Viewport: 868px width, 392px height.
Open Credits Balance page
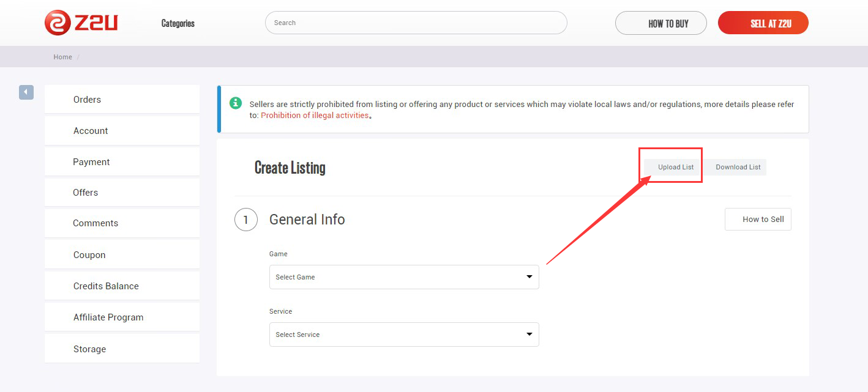[x=106, y=286]
